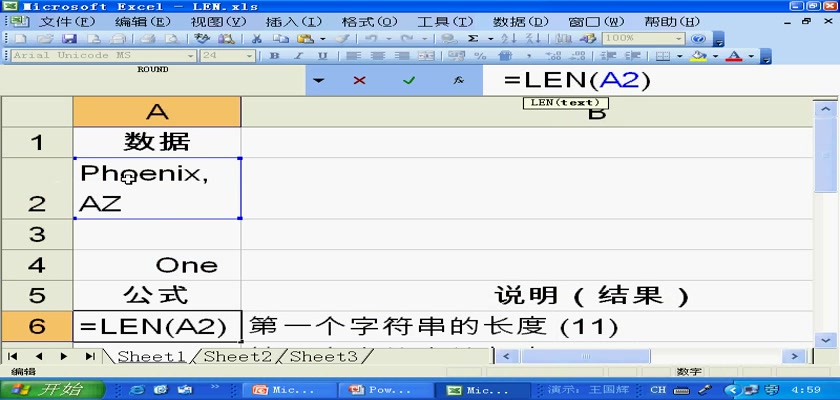Click the Cut scissors icon
Viewport: 840px width, 400px height.
[257, 38]
